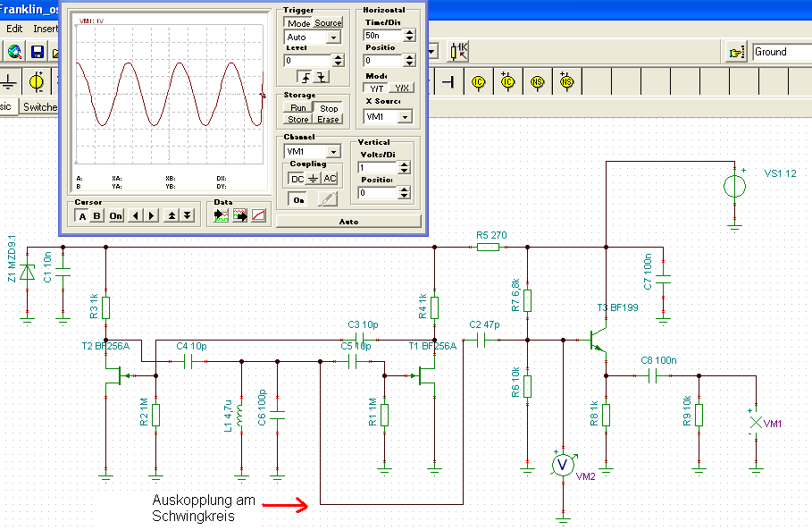Click the Stop storage button
Image resolution: width=812 pixels, height=530 pixels.
pos(329,108)
